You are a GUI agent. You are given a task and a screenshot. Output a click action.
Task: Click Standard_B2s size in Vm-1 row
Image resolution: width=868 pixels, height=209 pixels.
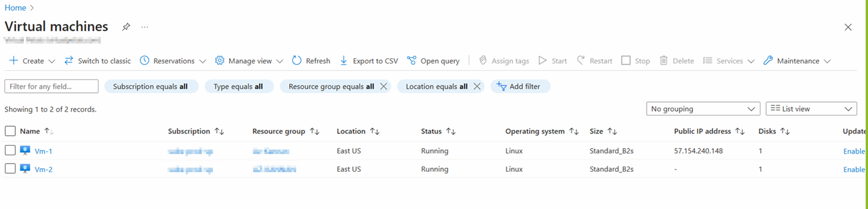point(612,151)
